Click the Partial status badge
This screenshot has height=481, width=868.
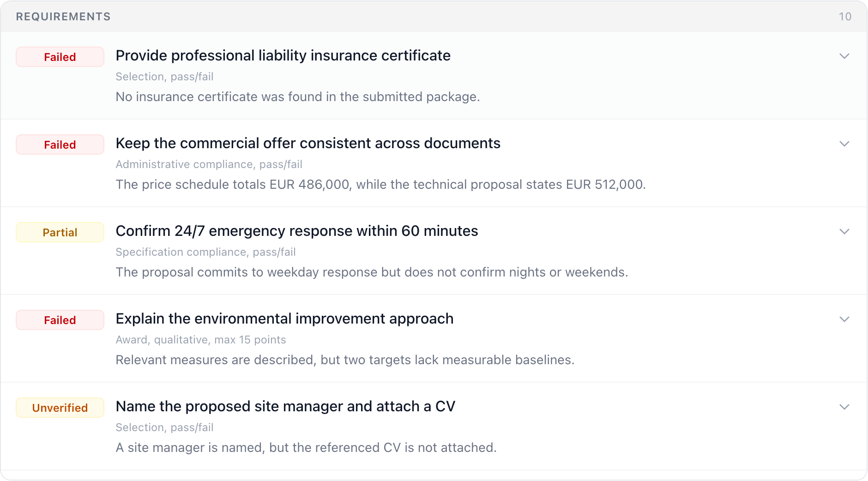60,232
